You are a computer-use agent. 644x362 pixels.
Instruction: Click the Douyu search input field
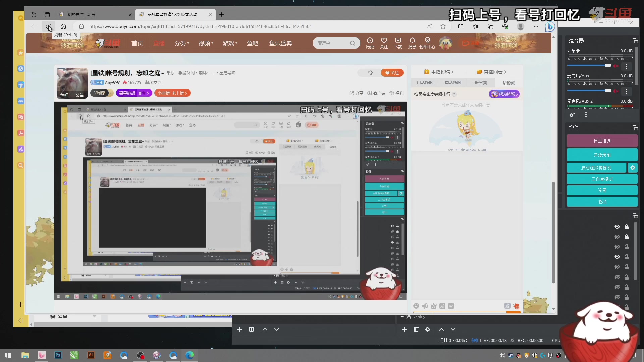click(332, 43)
